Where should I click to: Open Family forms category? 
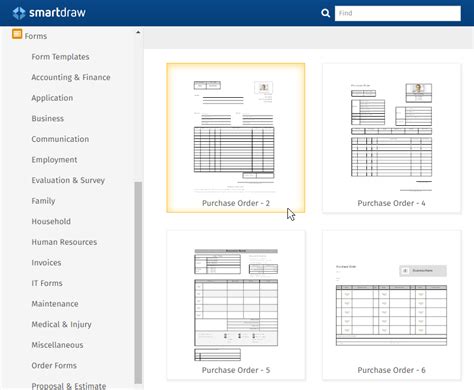[43, 201]
